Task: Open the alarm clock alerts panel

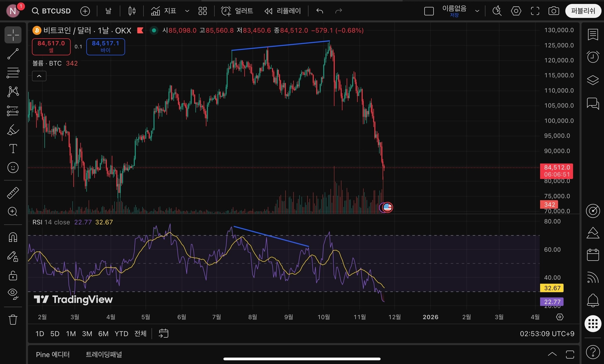Action: click(593, 57)
